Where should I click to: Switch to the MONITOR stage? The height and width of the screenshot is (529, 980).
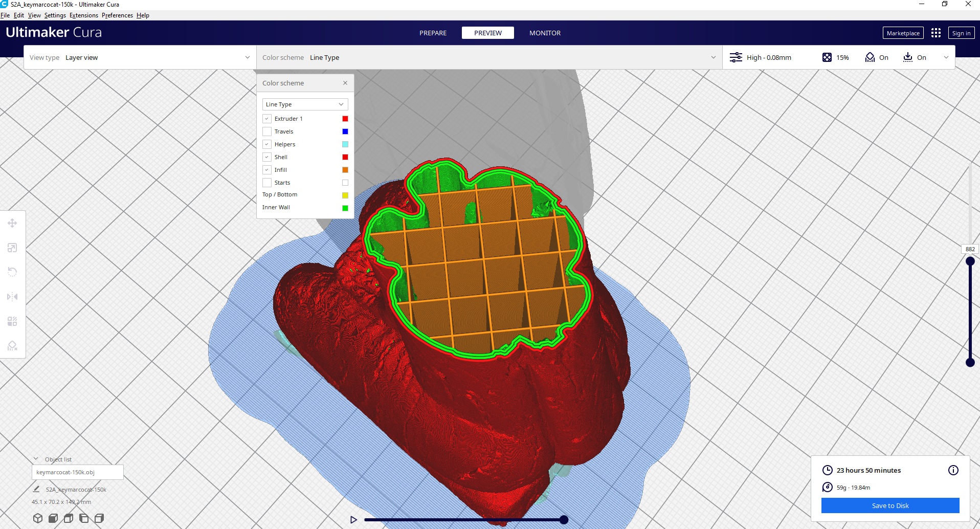pos(545,33)
